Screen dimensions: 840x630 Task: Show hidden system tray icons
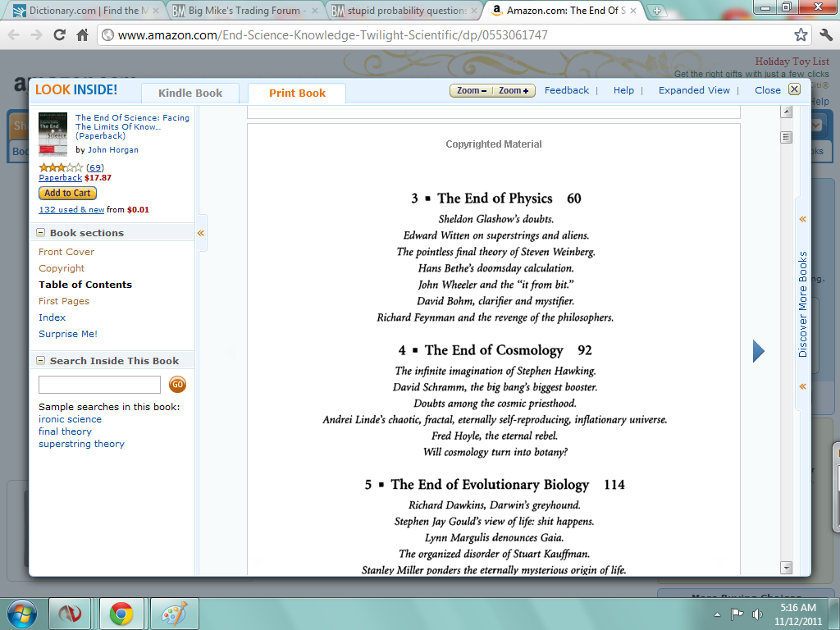[717, 614]
